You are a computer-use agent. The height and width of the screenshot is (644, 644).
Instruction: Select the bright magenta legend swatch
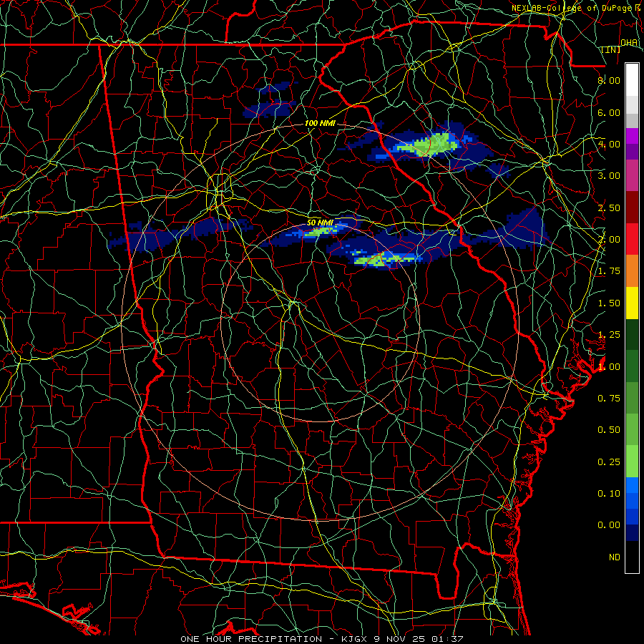[632, 136]
